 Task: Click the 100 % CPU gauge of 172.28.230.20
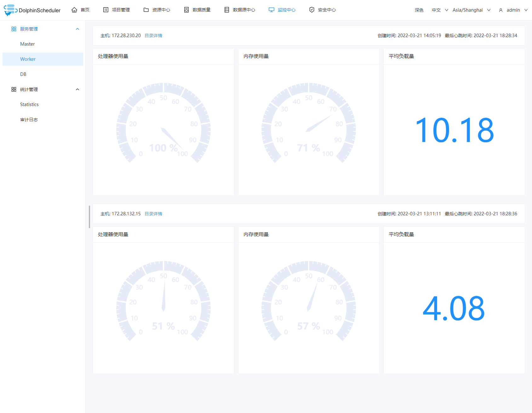click(163, 123)
